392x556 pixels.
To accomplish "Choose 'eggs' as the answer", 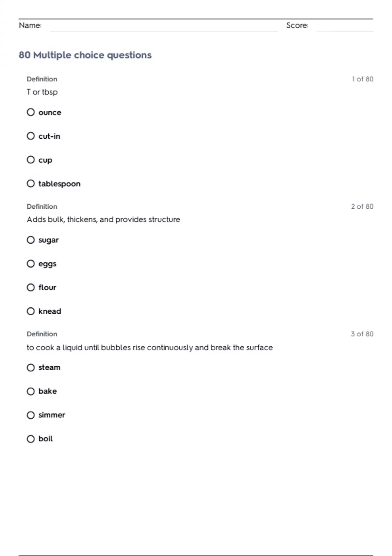I will [31, 264].
